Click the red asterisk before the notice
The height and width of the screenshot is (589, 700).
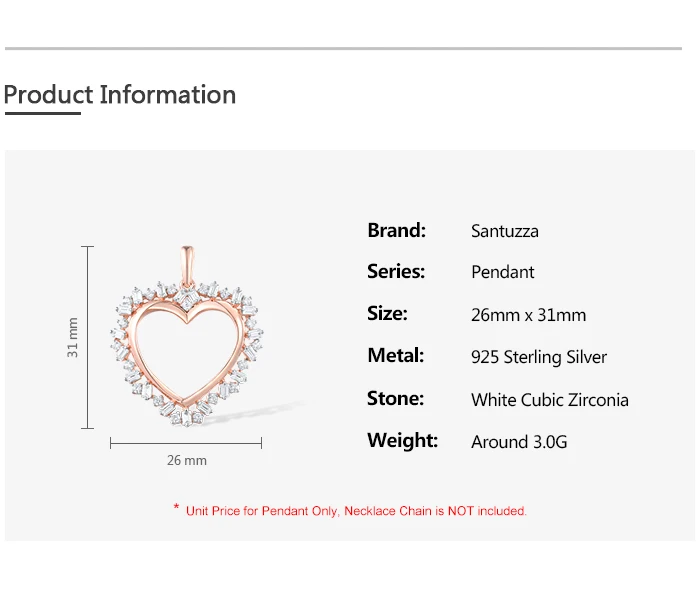(x=176, y=507)
